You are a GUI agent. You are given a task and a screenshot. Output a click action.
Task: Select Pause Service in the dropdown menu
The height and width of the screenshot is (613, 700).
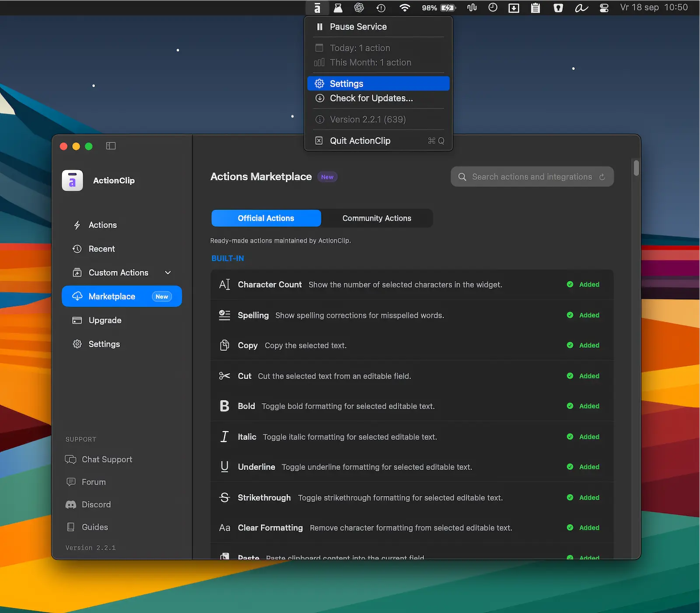378,27
